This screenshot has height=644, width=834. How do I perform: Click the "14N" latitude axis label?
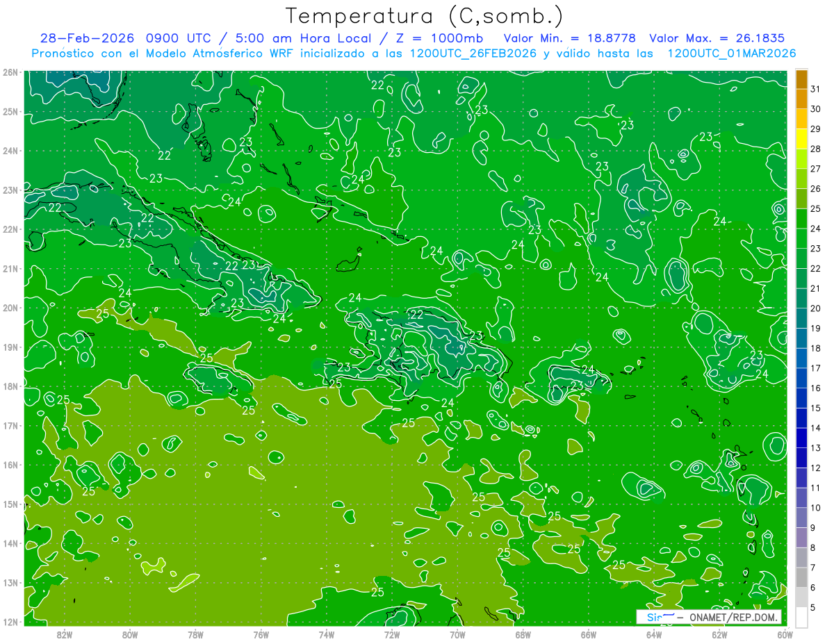10,543
